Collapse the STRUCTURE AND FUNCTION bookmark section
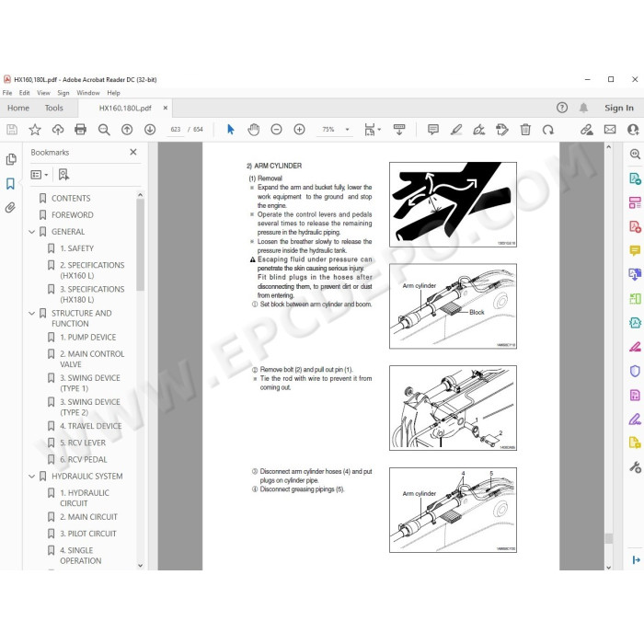 click(31, 314)
